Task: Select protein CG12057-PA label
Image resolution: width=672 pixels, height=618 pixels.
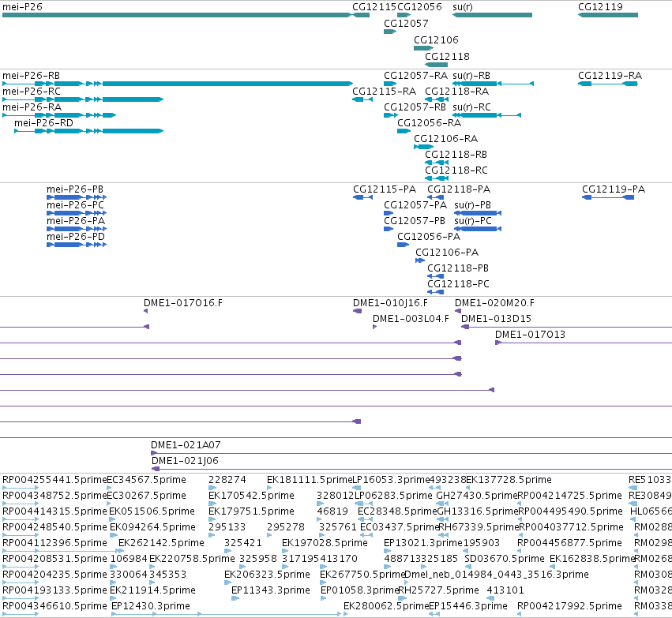Action: pos(415,205)
